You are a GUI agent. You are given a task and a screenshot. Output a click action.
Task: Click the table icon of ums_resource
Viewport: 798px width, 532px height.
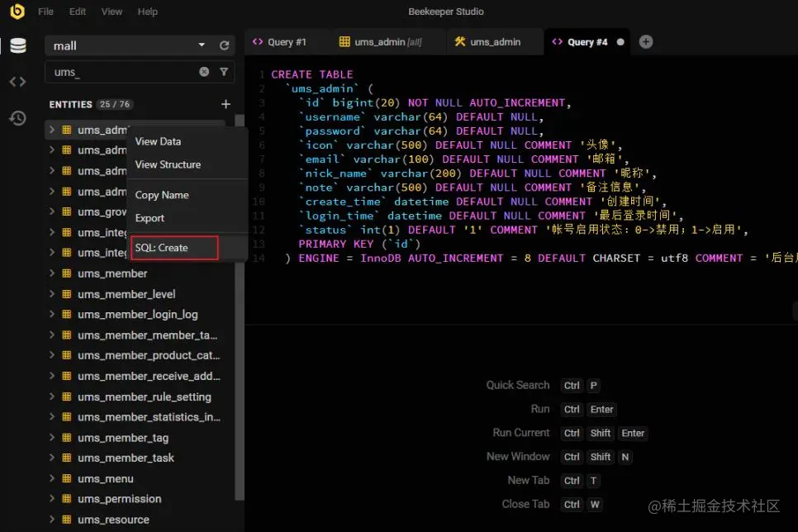(67, 520)
